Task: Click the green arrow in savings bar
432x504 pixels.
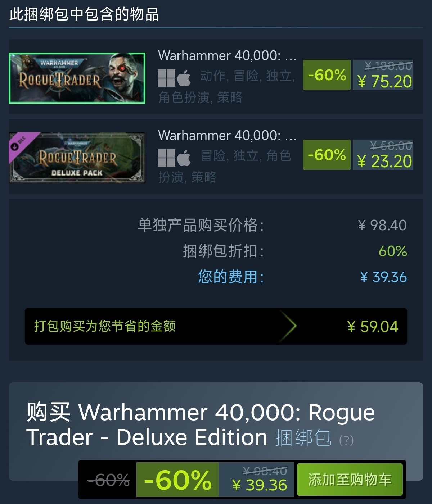Action: click(x=289, y=326)
